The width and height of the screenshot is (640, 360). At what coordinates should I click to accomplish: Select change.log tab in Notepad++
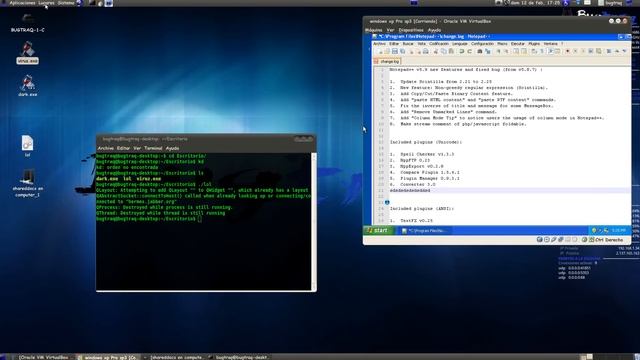coord(387,61)
